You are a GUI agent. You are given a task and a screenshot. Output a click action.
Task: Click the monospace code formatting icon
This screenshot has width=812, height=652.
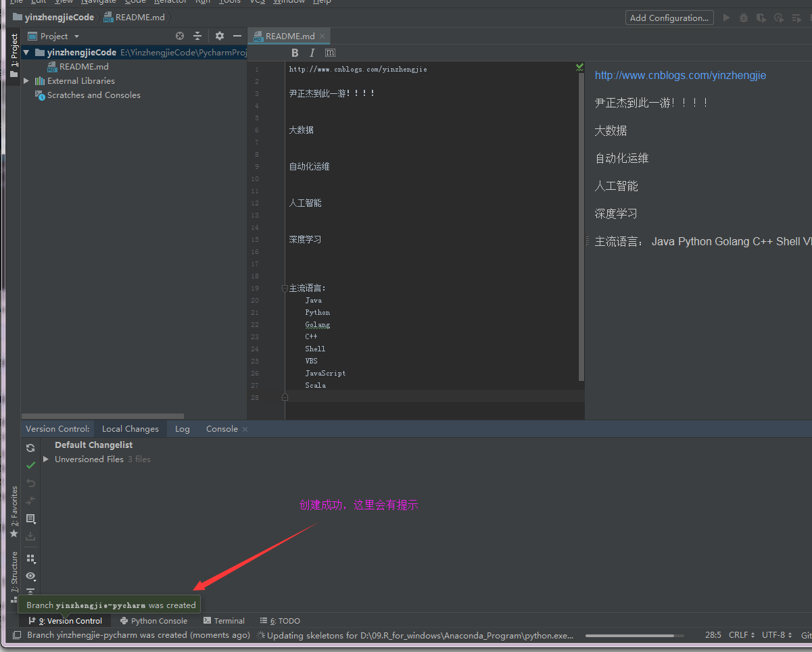[330, 53]
